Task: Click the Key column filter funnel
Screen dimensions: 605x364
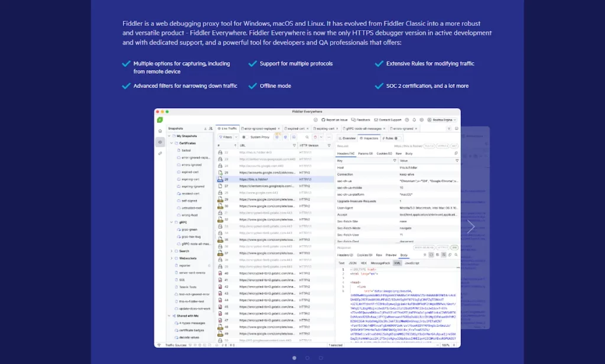Action: point(394,161)
